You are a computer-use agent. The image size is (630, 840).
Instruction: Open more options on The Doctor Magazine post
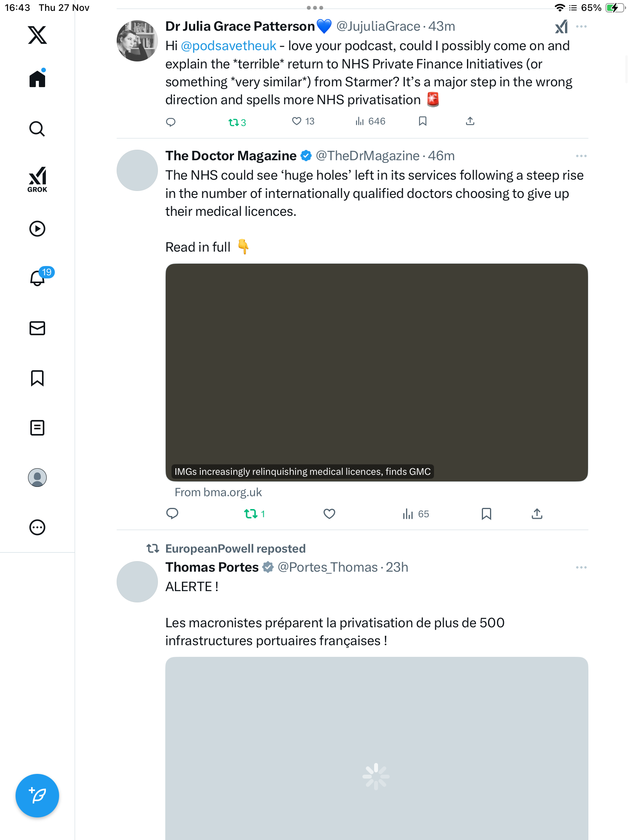581,156
